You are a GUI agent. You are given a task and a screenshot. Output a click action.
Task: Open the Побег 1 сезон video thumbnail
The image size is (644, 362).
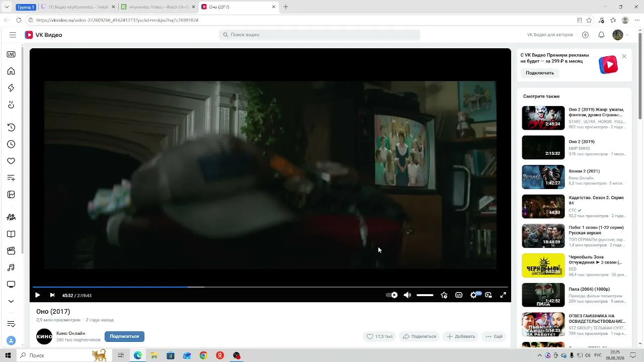(x=543, y=236)
